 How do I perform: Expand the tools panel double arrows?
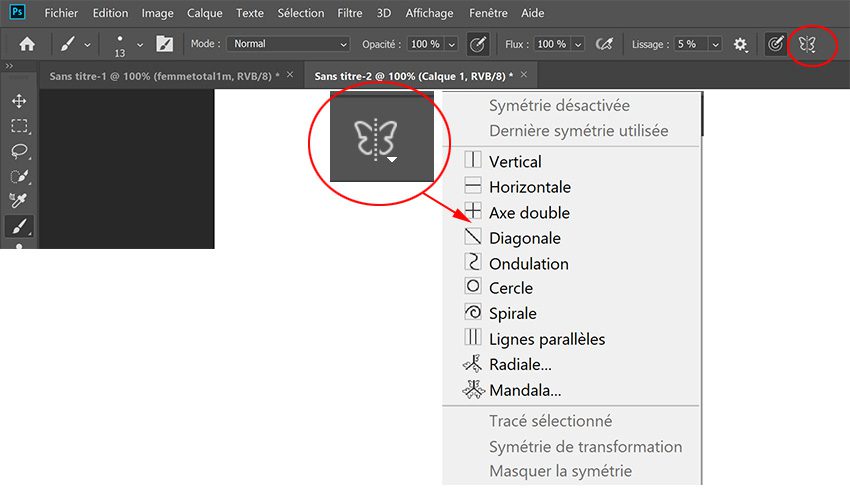pos(9,66)
